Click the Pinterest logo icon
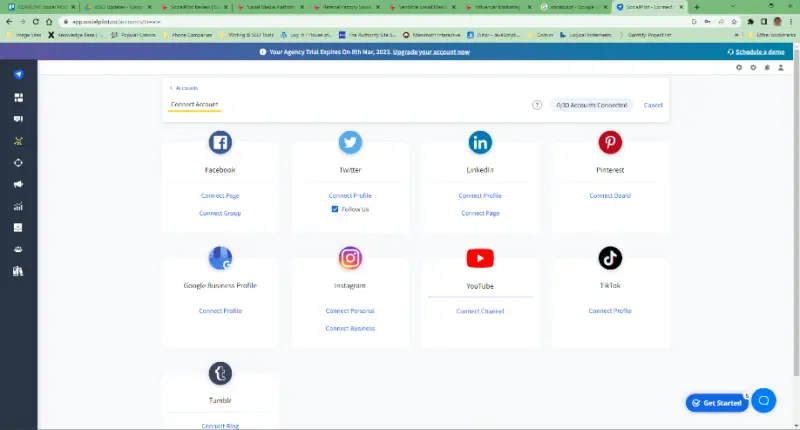This screenshot has width=800, height=430. click(x=610, y=142)
